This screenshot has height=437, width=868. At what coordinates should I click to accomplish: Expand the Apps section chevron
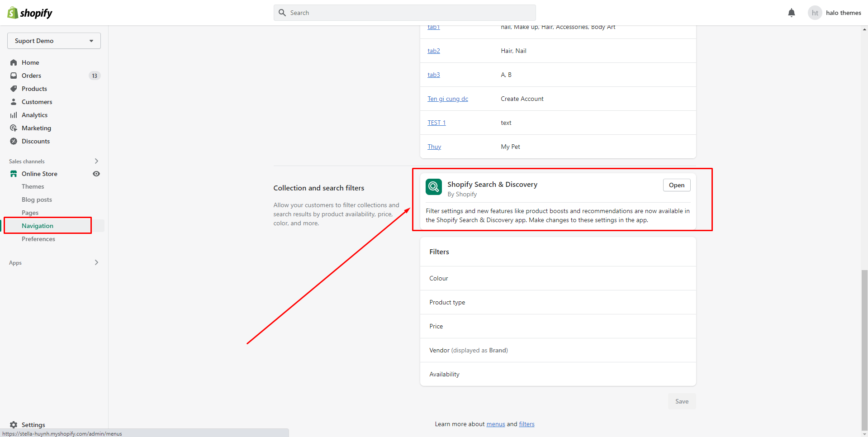(96, 262)
